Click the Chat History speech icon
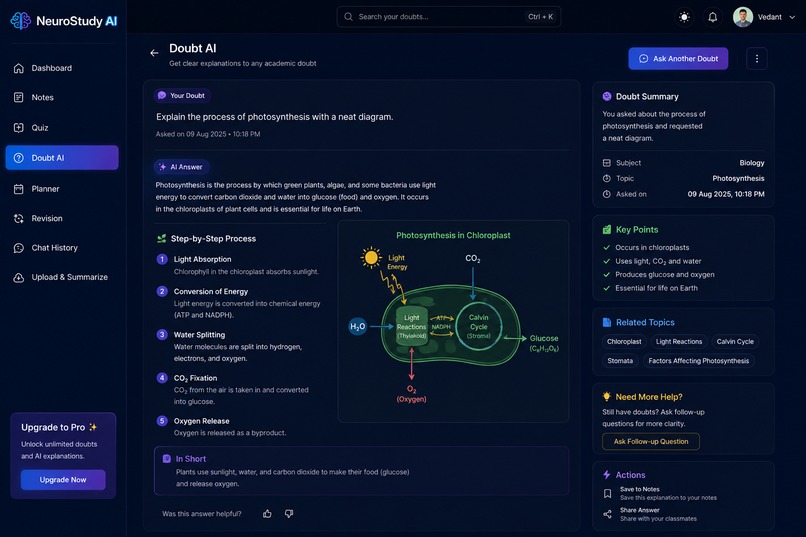The height and width of the screenshot is (537, 806). (19, 248)
